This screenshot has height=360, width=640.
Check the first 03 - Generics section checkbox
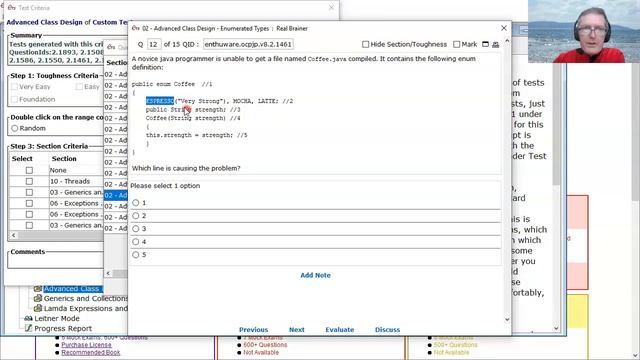(x=29, y=192)
